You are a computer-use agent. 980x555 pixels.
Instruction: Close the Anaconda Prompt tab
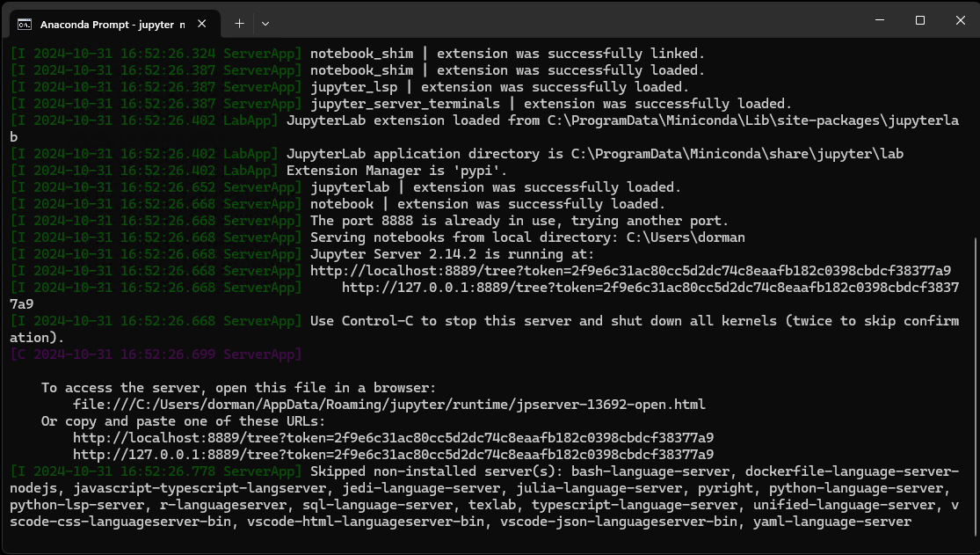coord(201,24)
